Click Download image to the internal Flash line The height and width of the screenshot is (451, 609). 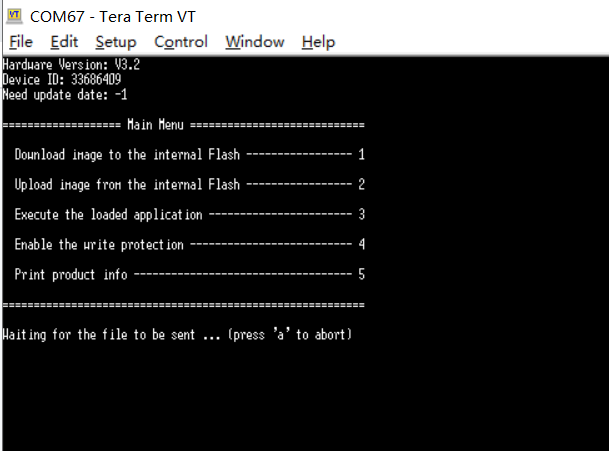(x=190, y=155)
